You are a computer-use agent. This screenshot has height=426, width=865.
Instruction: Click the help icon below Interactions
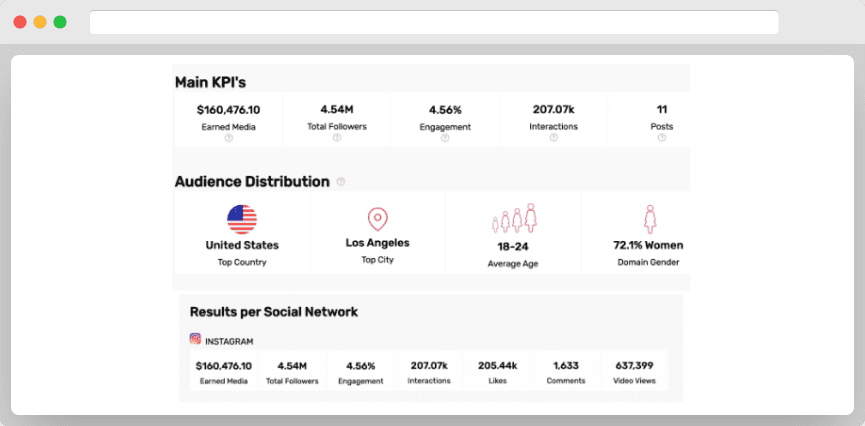(553, 138)
